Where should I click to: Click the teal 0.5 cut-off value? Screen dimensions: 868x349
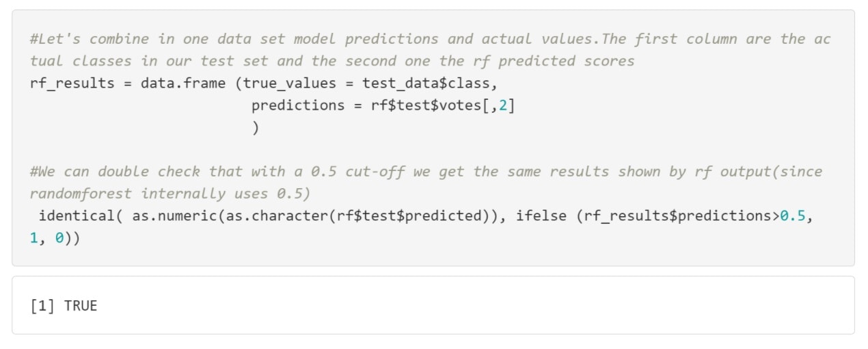pos(793,216)
